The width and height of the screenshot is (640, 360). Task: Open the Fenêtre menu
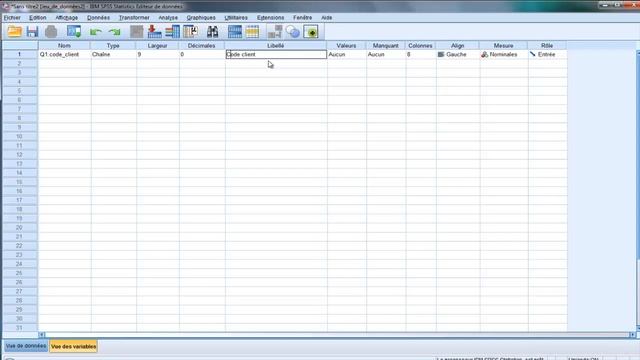click(302, 18)
